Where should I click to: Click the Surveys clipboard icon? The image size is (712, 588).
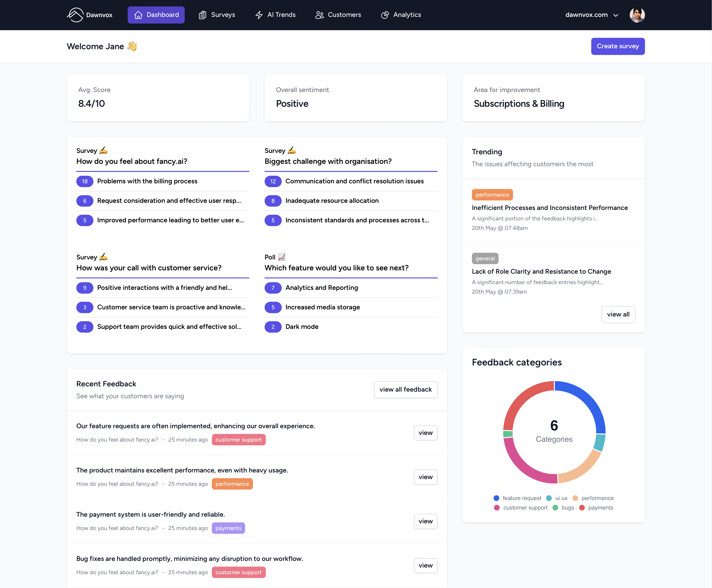[x=203, y=15]
